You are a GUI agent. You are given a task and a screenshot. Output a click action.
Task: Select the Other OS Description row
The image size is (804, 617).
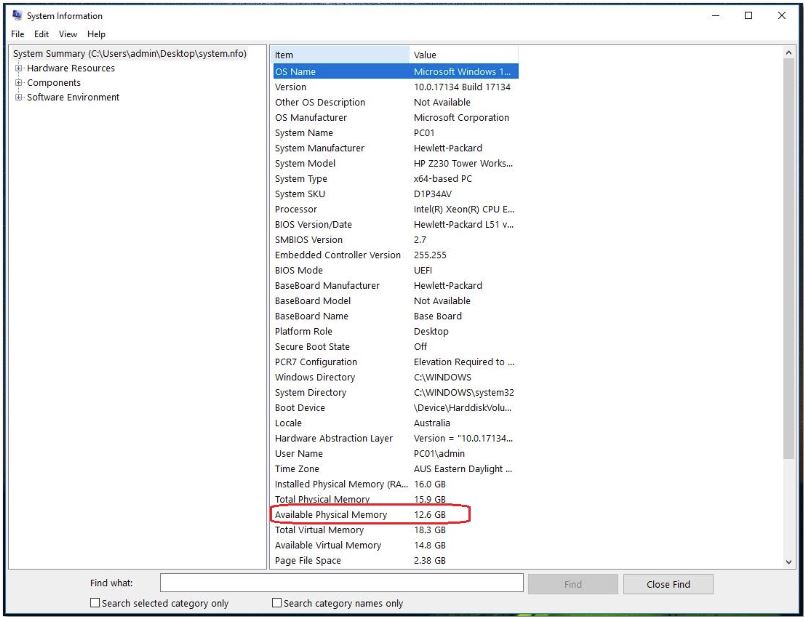396,102
